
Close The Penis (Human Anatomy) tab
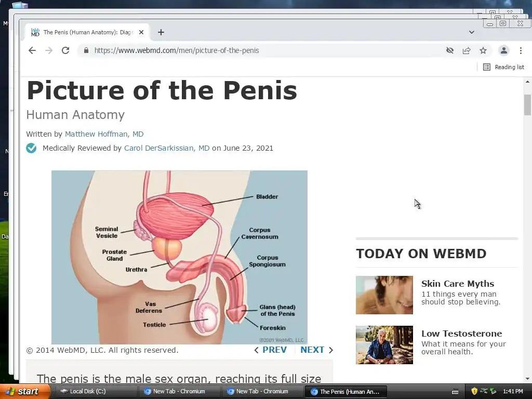coord(141,32)
